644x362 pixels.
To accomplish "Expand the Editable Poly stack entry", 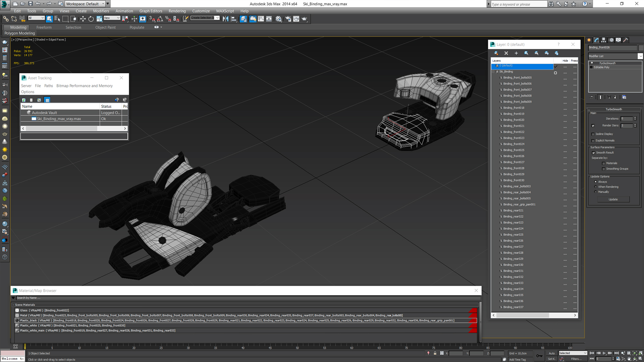I will coord(591,67).
